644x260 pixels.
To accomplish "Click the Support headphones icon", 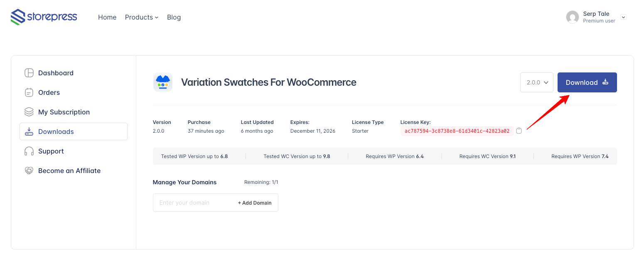I will pyautogui.click(x=29, y=151).
